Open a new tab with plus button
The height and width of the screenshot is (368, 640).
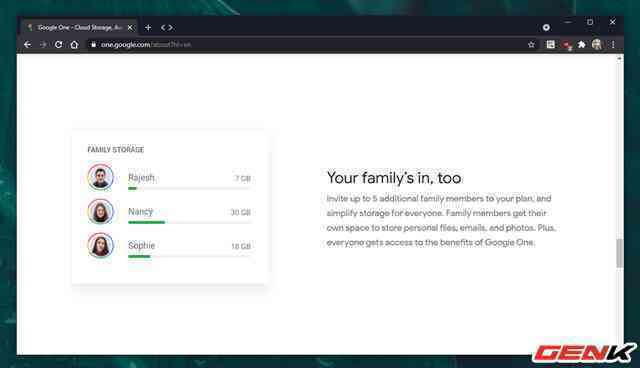148,27
